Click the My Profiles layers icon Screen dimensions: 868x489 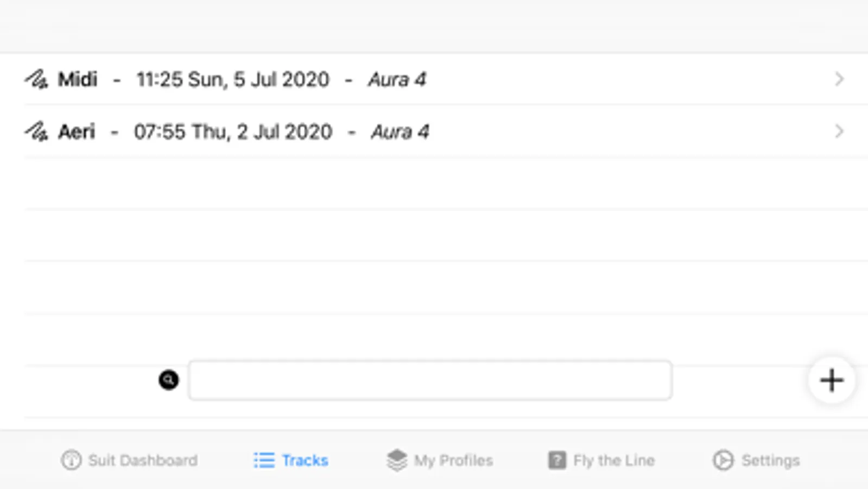point(397,460)
